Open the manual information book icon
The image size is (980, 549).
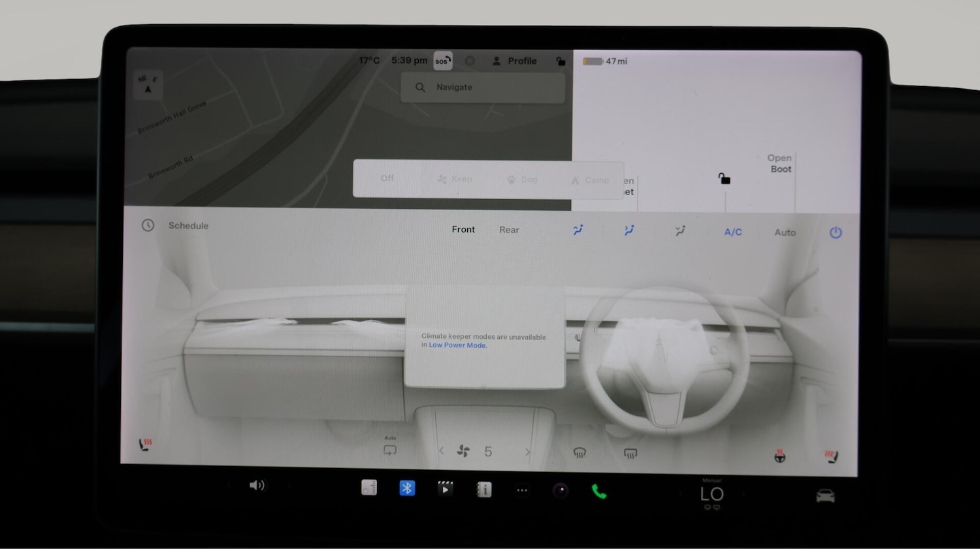484,490
